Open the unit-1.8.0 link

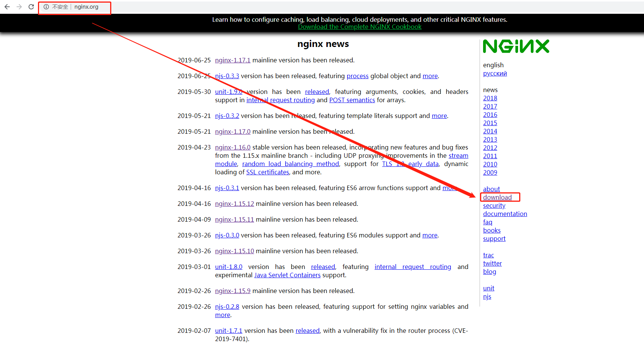click(x=229, y=267)
